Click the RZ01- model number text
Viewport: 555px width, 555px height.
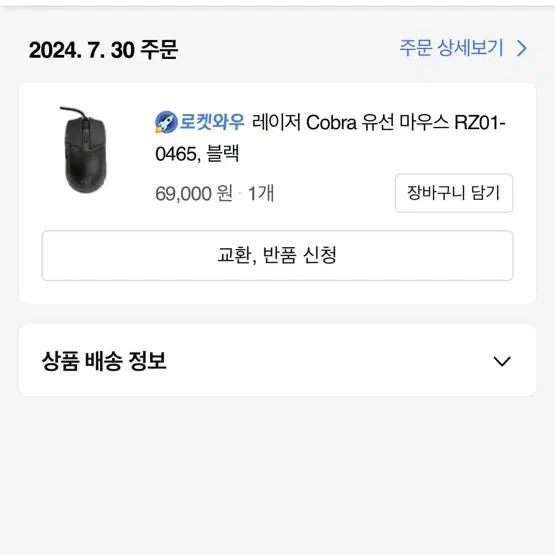[x=480, y=123]
